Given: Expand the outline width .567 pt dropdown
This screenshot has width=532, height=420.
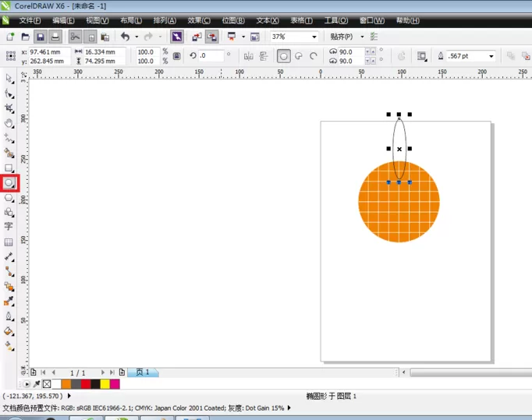Looking at the screenshot, I should click(x=491, y=56).
